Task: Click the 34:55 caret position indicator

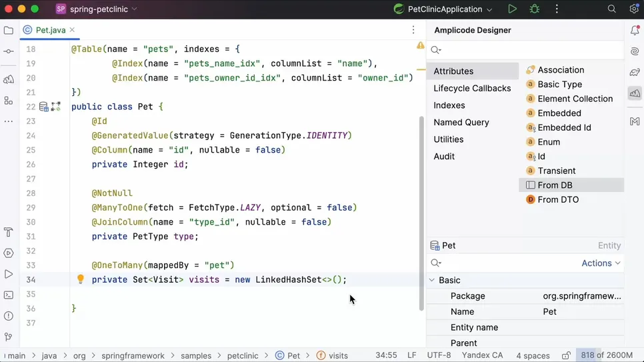Action: [x=386, y=355]
